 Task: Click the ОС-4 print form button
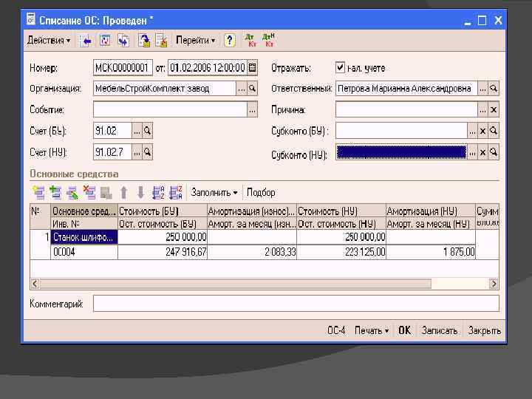(x=336, y=330)
